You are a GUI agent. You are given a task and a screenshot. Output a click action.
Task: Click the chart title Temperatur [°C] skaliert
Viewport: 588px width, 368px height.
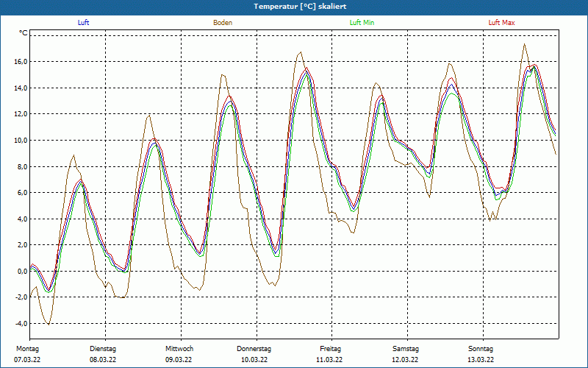(x=300, y=7)
